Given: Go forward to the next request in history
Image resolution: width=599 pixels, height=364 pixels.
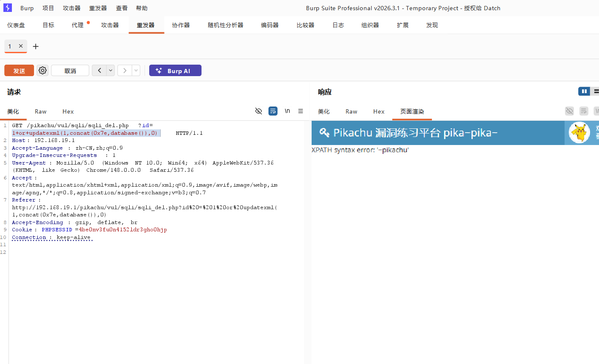Looking at the screenshot, I should click(125, 71).
